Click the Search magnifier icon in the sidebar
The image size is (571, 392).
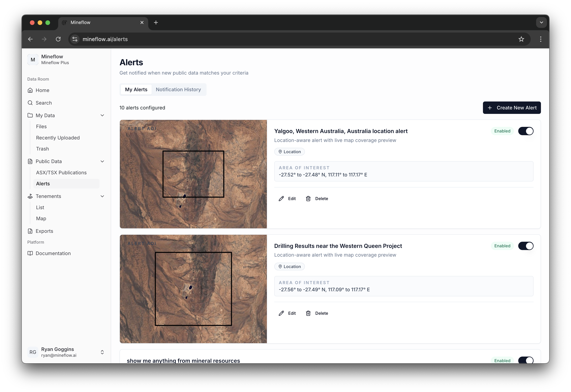tap(30, 103)
